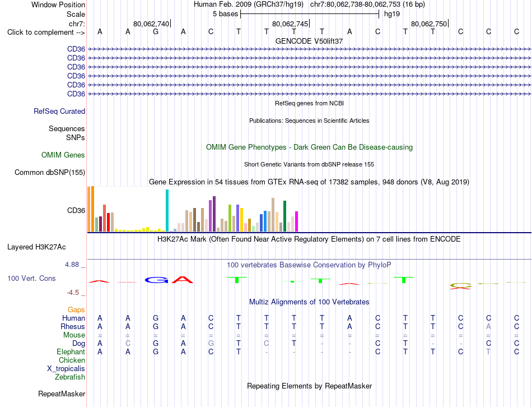Screen dimensions: 532x407
Task: Click the chr7:80,062,738-80,062,753 position text
Action: tap(367, 4)
